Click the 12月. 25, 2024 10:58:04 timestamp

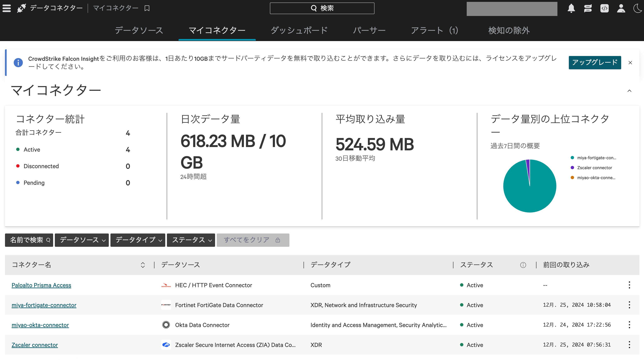(577, 305)
